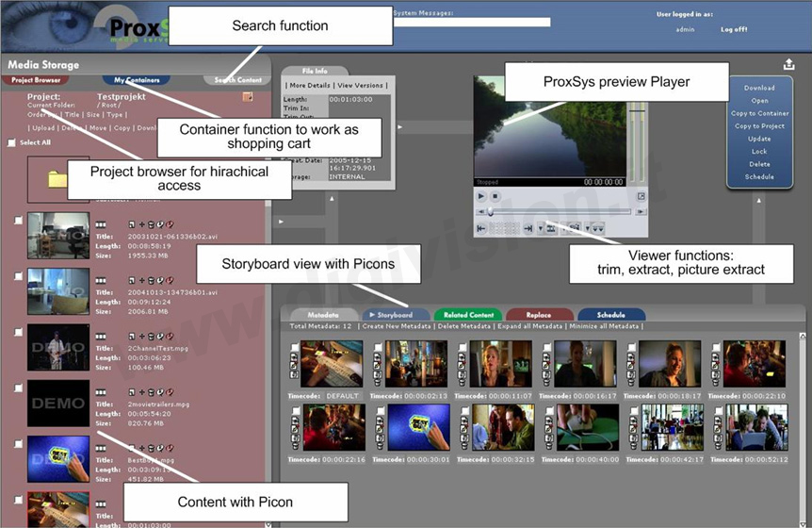Check the box for 2ChannelTest.mpg

[18, 332]
